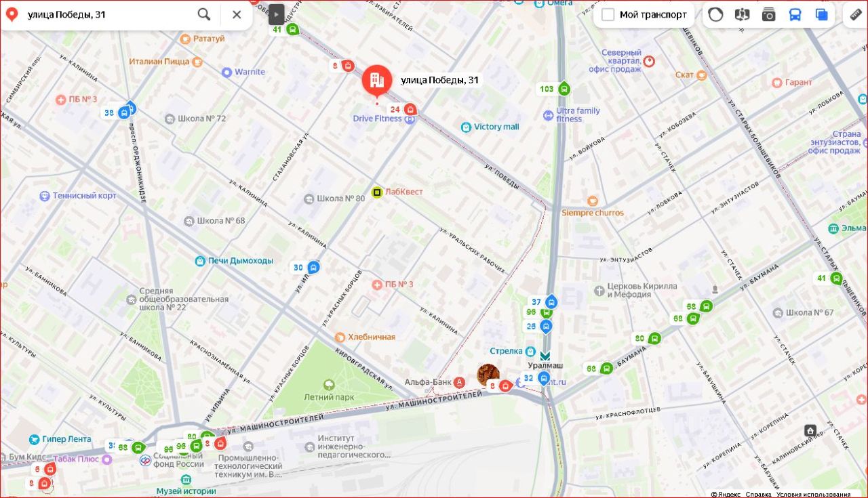Screen dimensions: 868x498
Task: Open street panoramas from the toolbar
Action: click(x=742, y=14)
